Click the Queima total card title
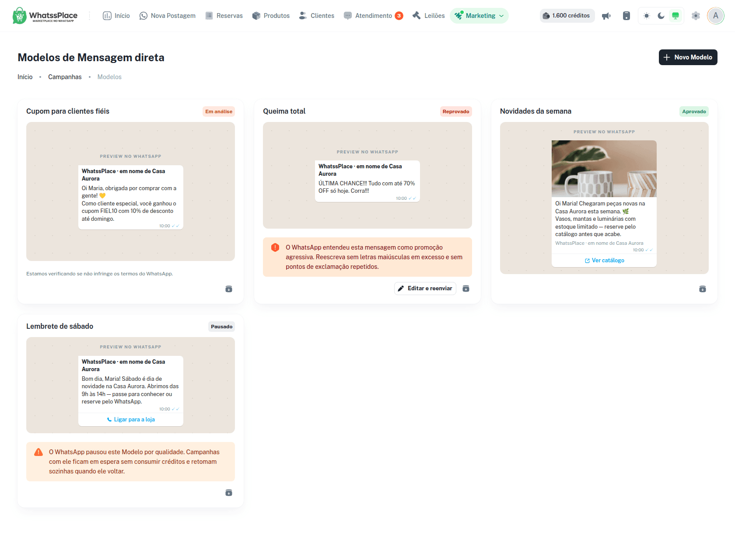Viewport: 735px width, 560px height. pyautogui.click(x=284, y=111)
